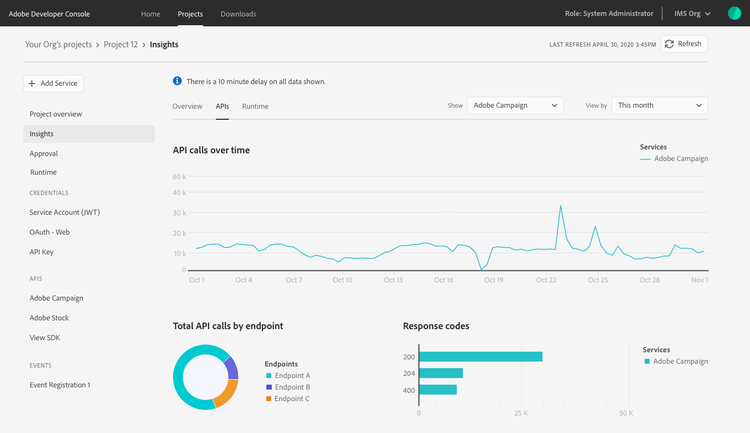Switch to the Runtime insights tab

click(x=255, y=106)
